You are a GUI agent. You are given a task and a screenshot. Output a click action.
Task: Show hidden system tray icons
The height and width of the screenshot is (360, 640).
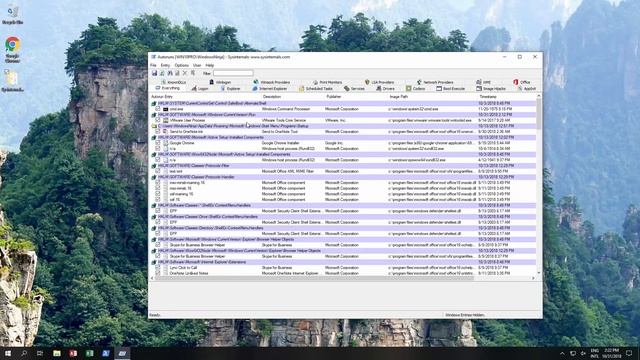562,353
